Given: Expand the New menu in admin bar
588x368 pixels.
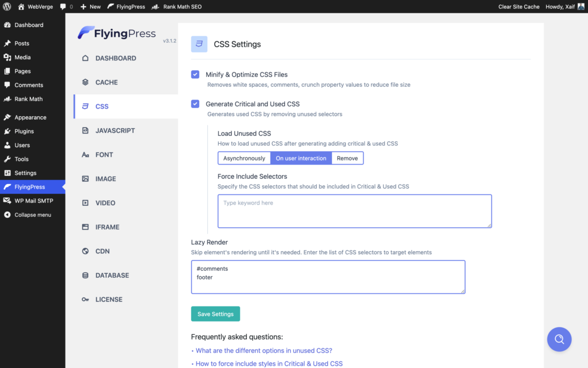Looking at the screenshot, I should pos(90,6).
